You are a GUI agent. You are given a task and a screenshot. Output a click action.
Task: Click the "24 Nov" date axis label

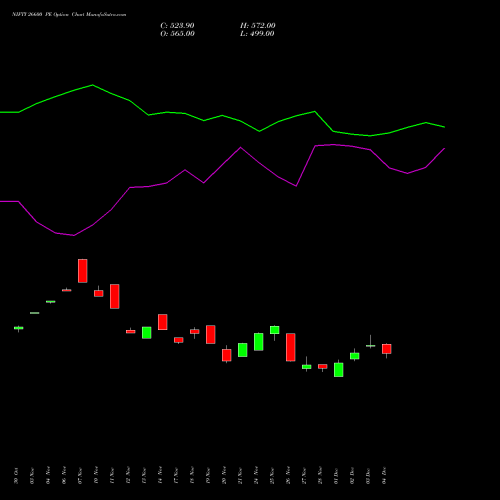coord(256,476)
